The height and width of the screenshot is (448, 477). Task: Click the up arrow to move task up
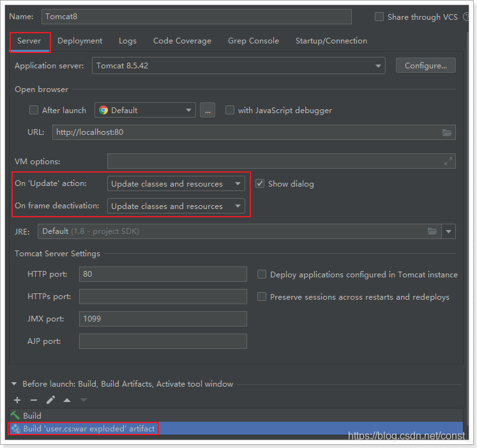67,400
